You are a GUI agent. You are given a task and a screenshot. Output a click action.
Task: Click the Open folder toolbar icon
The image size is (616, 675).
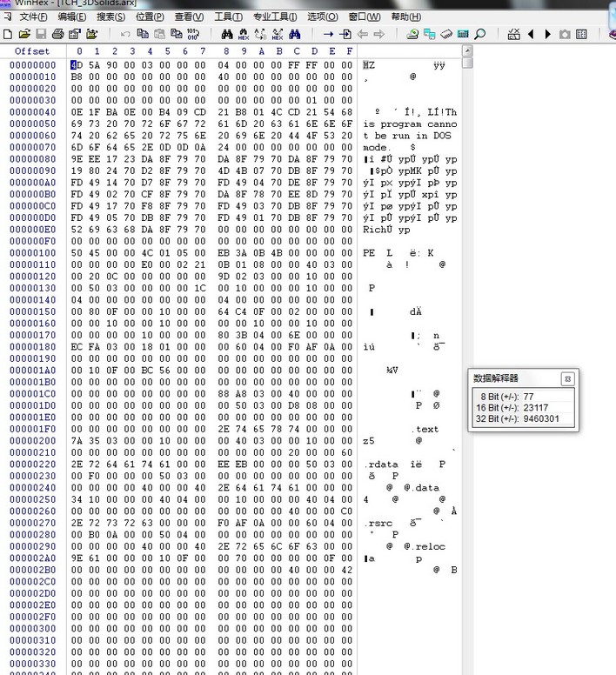click(91, 34)
